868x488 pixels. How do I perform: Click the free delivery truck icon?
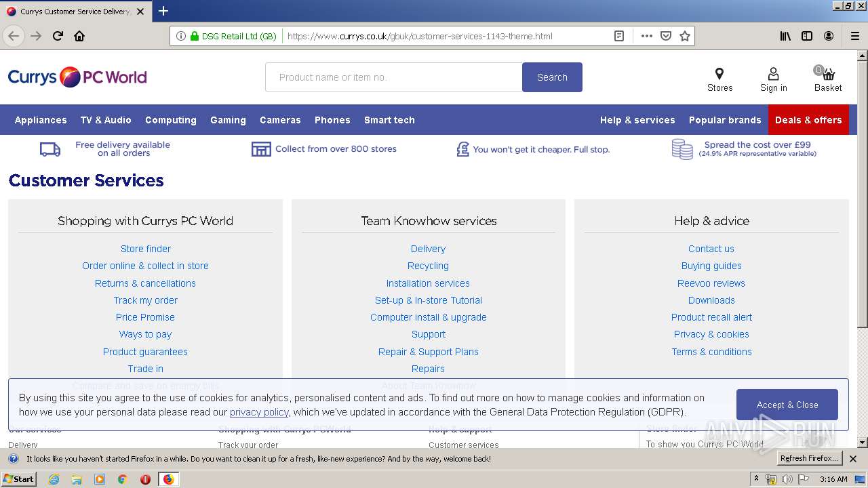point(50,149)
